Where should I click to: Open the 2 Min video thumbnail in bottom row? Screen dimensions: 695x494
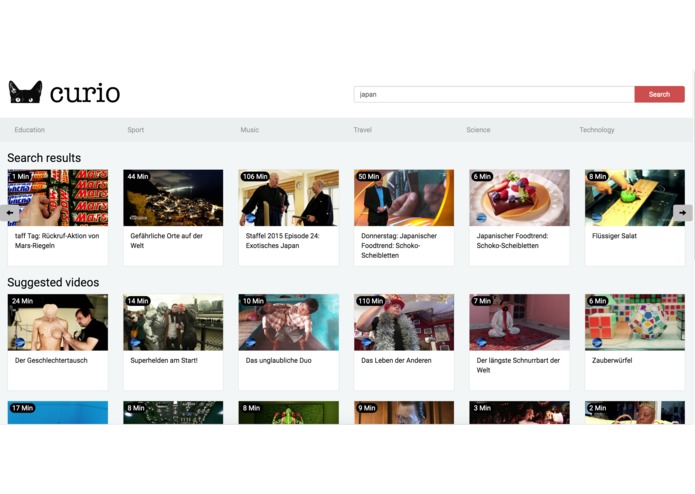pos(635,412)
